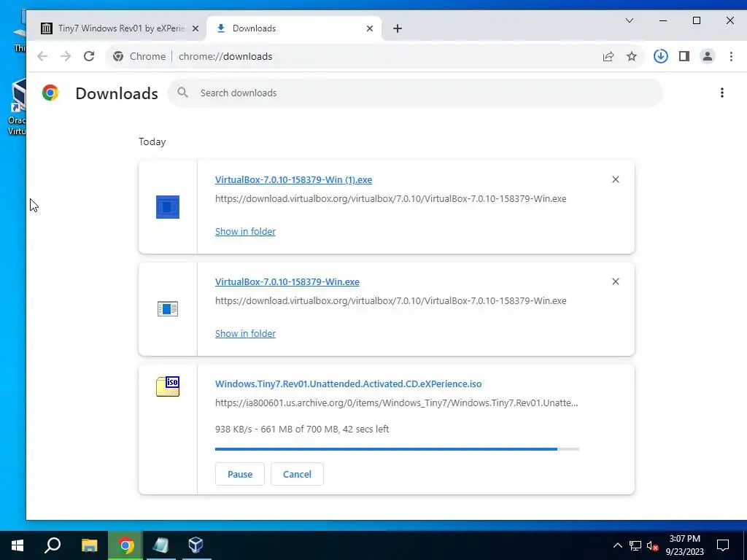747x560 pixels.
Task: Remove VirtualBox (1).exe from the list
Action: (616, 179)
